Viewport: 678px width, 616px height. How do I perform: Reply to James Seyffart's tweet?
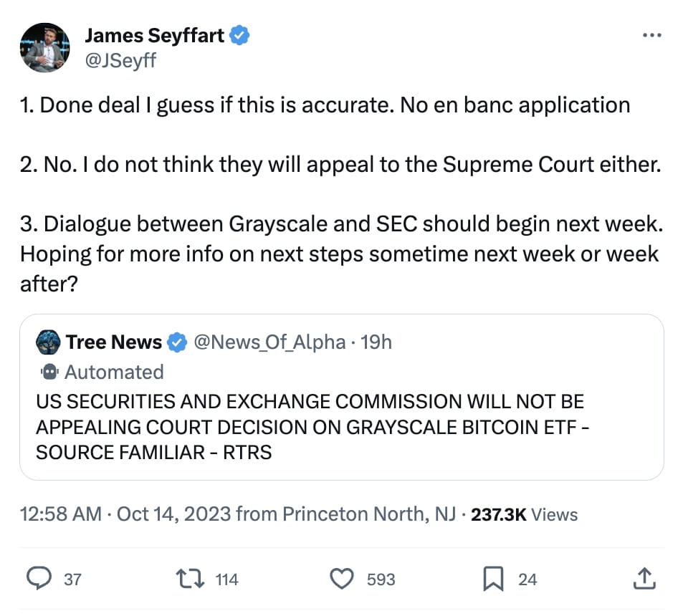[x=41, y=579]
